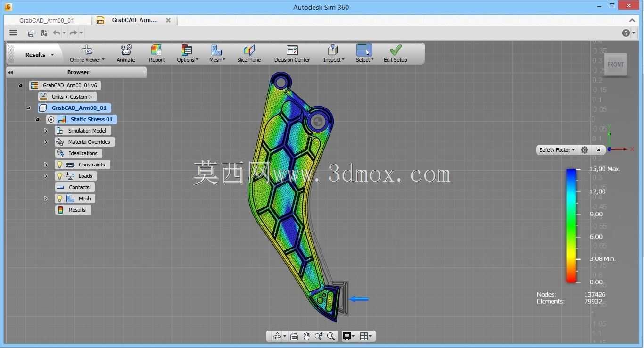Collapse the Static Stress 01 node
Viewport: 644px width, 348px height.
click(37, 119)
